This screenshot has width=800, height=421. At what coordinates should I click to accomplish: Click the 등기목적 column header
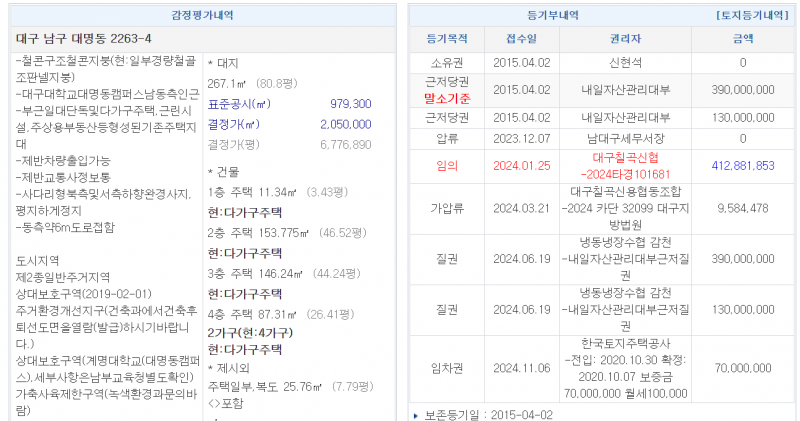click(x=446, y=39)
